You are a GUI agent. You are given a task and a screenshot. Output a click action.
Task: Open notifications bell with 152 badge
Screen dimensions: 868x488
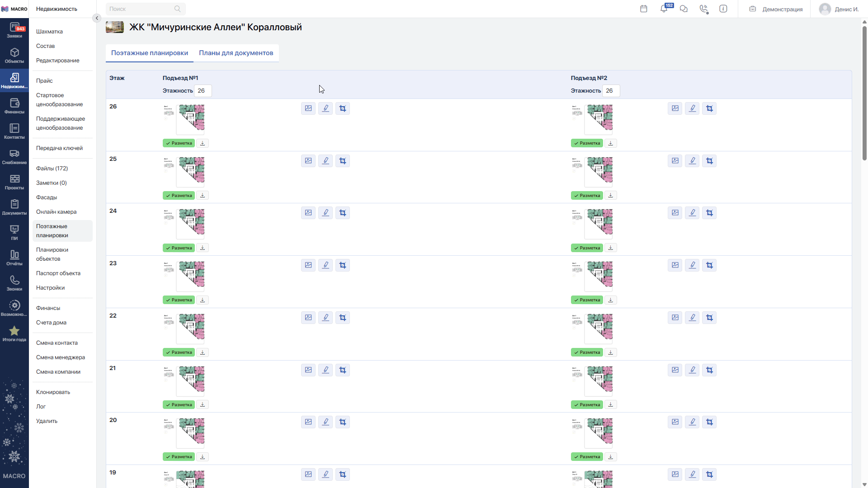664,9
